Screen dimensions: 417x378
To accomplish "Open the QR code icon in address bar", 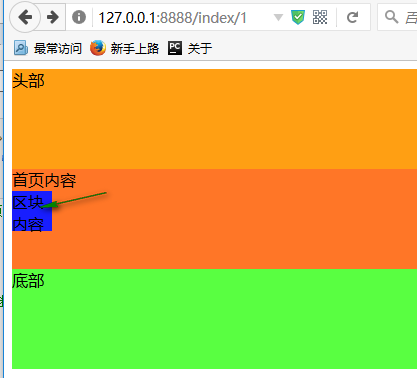I will (x=320, y=17).
